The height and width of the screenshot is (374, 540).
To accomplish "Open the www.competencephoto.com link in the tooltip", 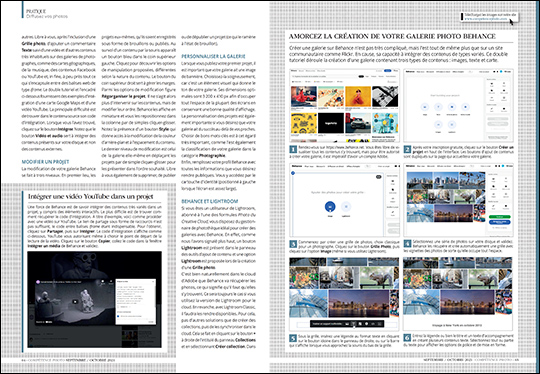I will [x=486, y=19].
